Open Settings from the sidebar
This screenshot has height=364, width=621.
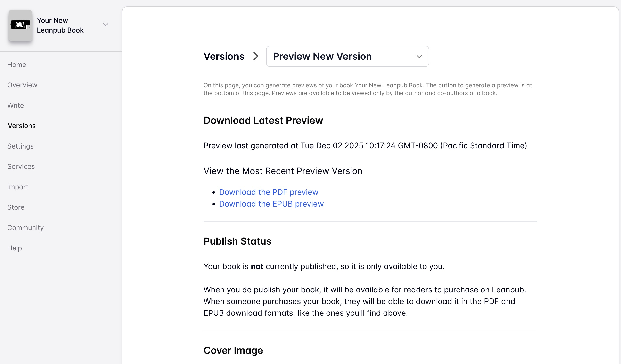(x=20, y=146)
